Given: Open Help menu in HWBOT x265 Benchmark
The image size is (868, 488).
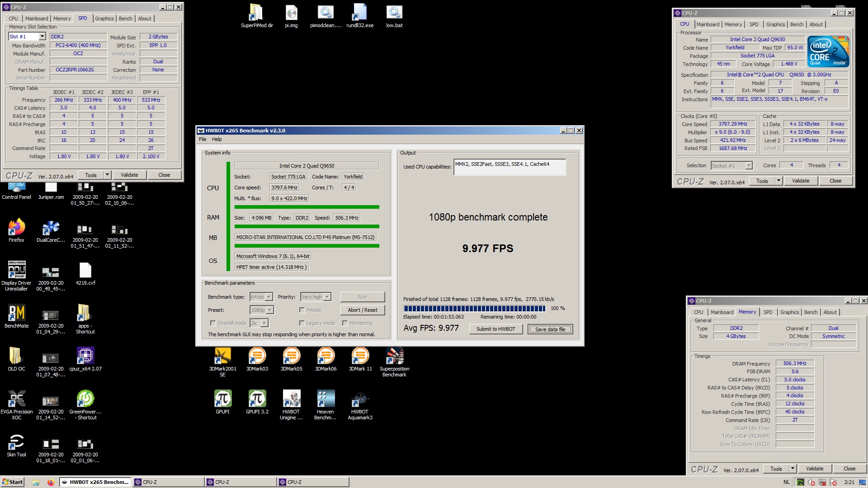Looking at the screenshot, I should pos(217,139).
